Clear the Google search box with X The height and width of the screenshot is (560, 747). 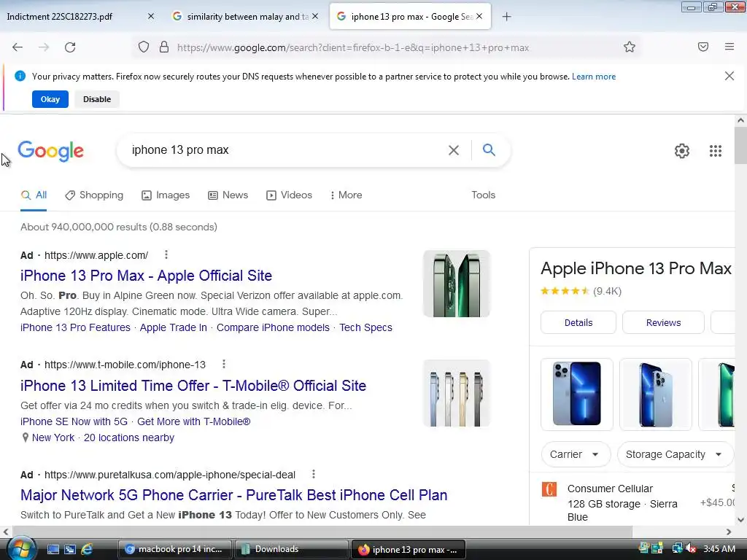pyautogui.click(x=454, y=150)
